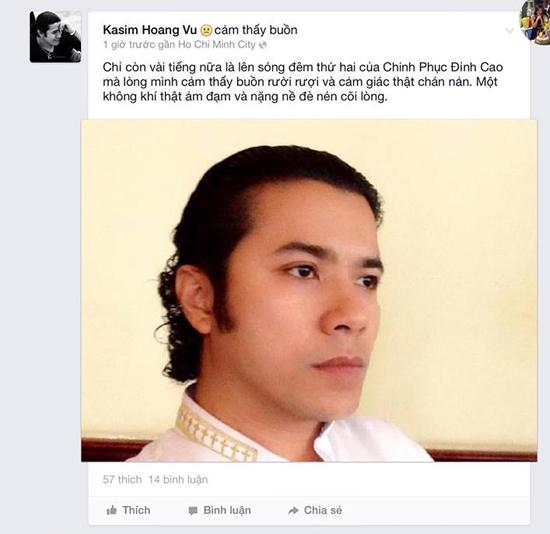This screenshot has height=534, width=550.
Task: Share the post with the Chia sẻ button
Action: click(315, 510)
